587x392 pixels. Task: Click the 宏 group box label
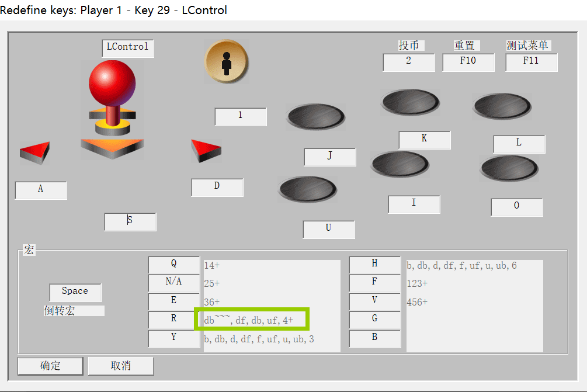click(29, 249)
